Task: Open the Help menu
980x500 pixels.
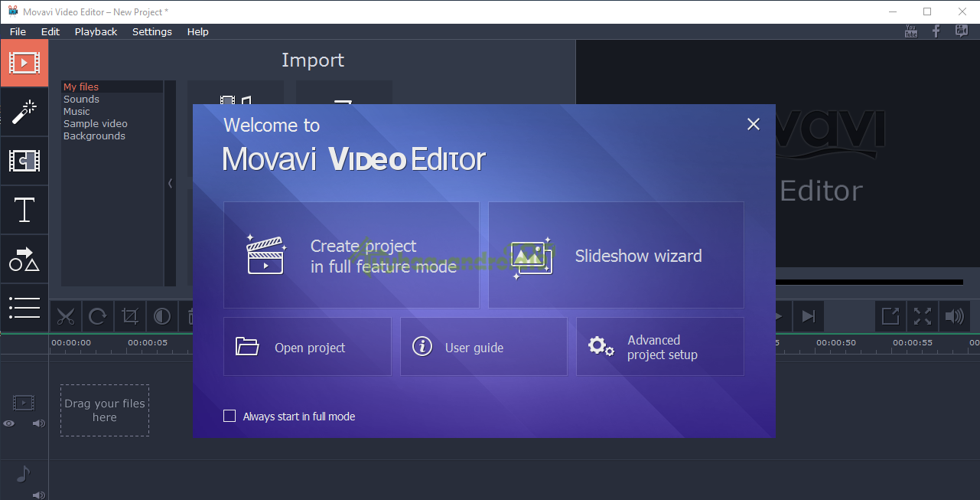Action: [198, 31]
